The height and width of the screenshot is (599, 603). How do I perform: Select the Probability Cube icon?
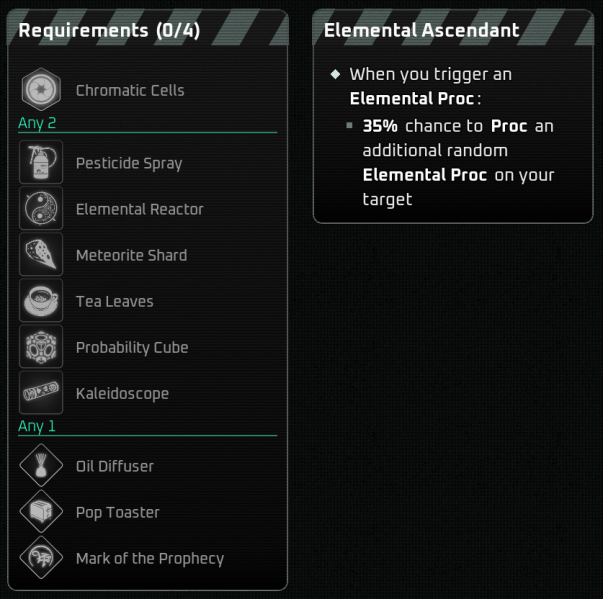click(41, 347)
